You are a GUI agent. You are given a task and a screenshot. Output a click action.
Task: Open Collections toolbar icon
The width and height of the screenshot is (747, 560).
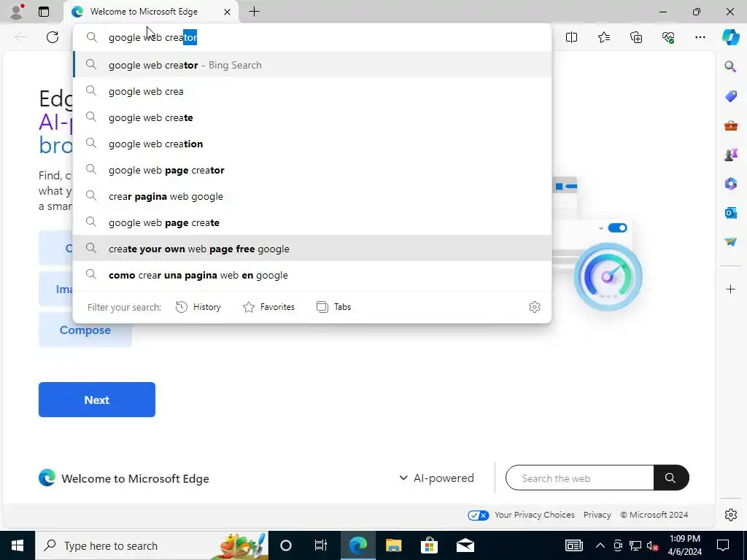636,37
